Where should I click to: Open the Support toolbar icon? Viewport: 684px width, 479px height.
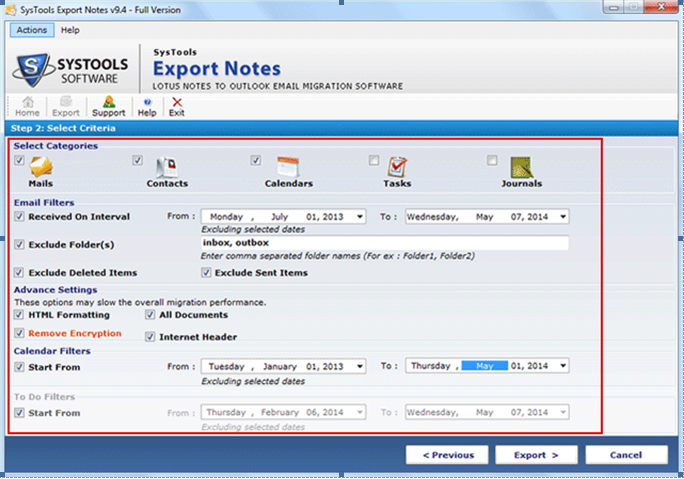point(108,102)
